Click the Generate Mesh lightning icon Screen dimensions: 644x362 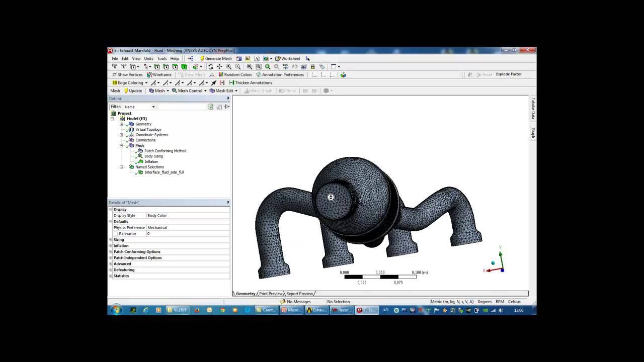pyautogui.click(x=202, y=58)
